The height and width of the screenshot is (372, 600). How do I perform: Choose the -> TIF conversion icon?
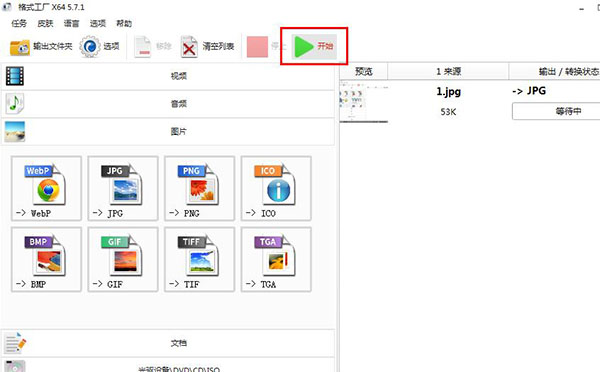pyautogui.click(x=199, y=259)
